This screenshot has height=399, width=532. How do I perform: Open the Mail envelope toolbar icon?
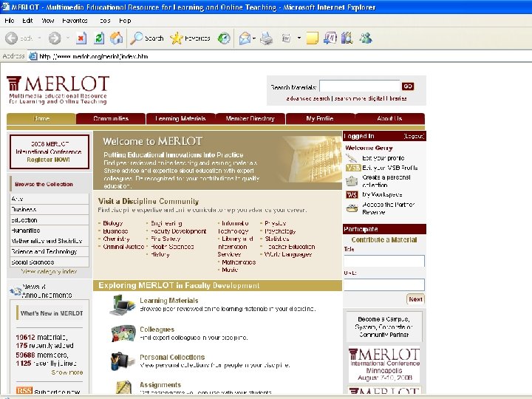click(x=245, y=38)
